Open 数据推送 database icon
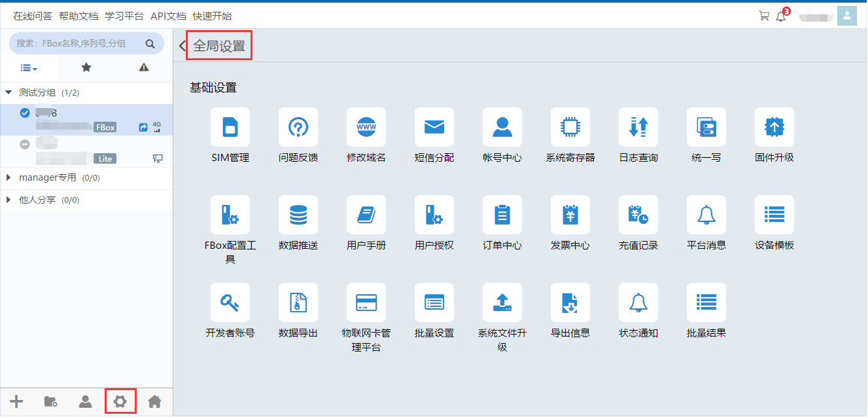Image resolution: width=868 pixels, height=419 pixels. coord(298,215)
